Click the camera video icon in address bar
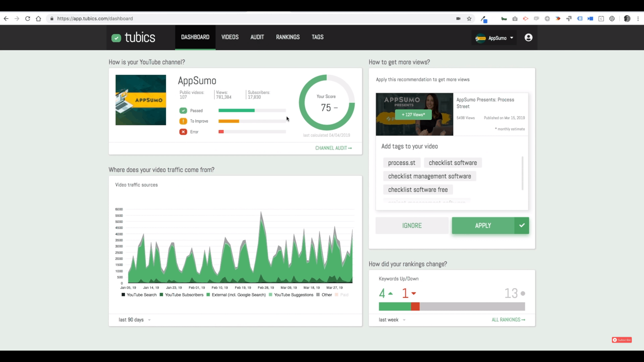 pos(458,19)
